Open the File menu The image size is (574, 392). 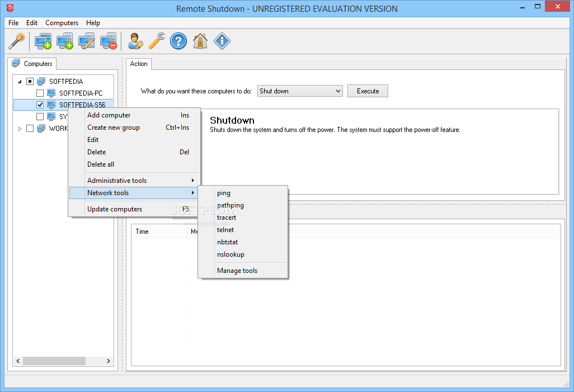coord(13,23)
